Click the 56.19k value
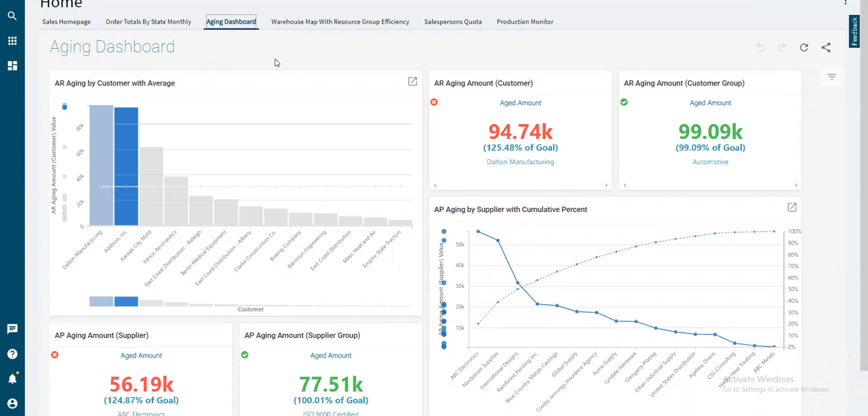868x416 pixels. [x=141, y=384]
